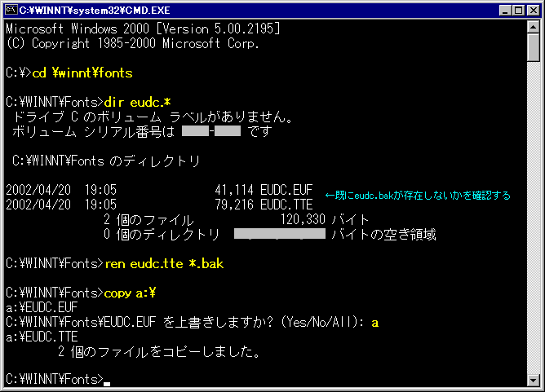Click the cyan eudc.bak annotation note
Viewport: 545px width, 392px height.
[418, 196]
